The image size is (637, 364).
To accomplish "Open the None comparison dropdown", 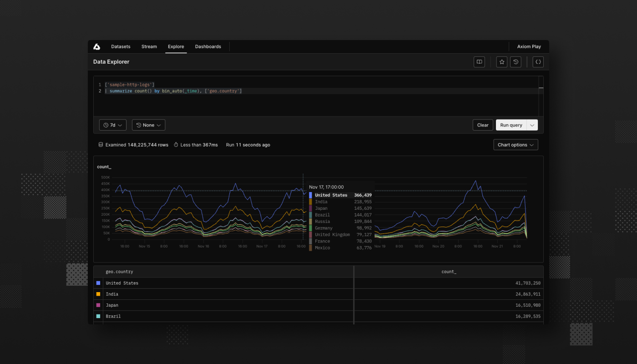I will (148, 125).
